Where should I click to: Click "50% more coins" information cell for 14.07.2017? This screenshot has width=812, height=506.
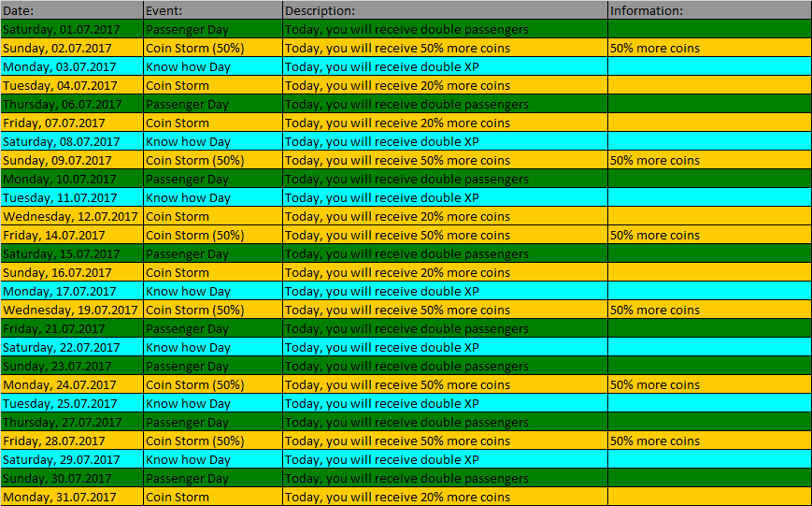[710, 235]
